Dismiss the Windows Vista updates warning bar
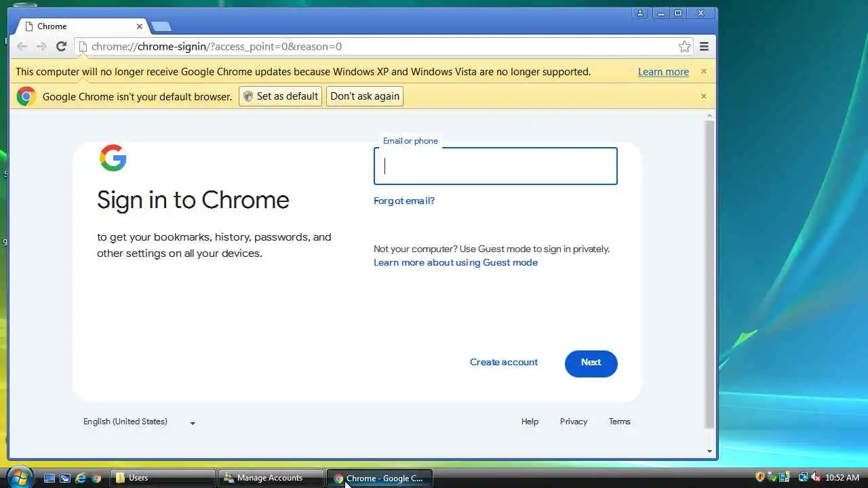Viewport: 868px width, 488px height. (x=704, y=71)
